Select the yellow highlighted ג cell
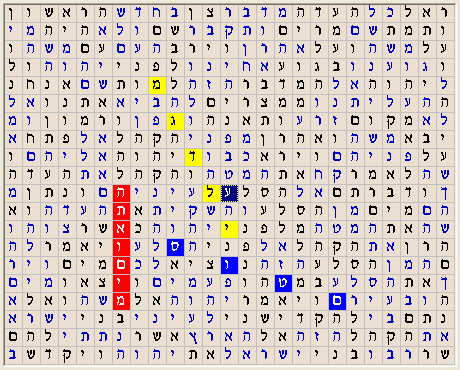The width and height of the screenshot is (460, 370). 175,120
